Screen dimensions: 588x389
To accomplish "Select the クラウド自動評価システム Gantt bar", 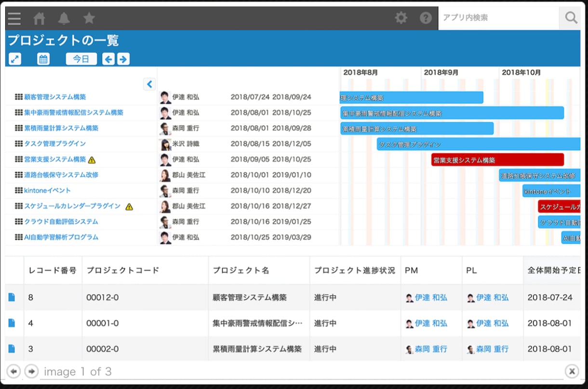I will (x=559, y=222).
